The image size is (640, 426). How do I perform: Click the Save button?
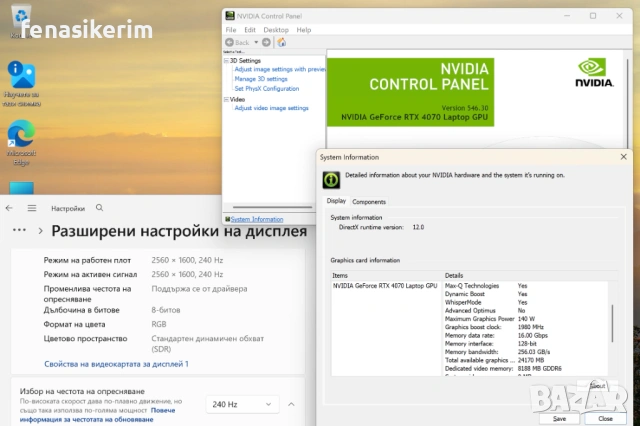click(560, 419)
